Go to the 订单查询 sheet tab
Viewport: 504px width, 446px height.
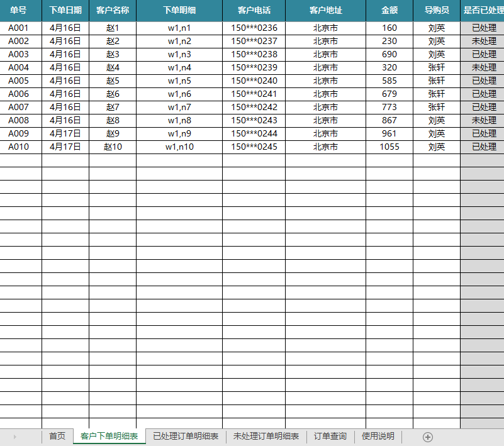pos(330,436)
